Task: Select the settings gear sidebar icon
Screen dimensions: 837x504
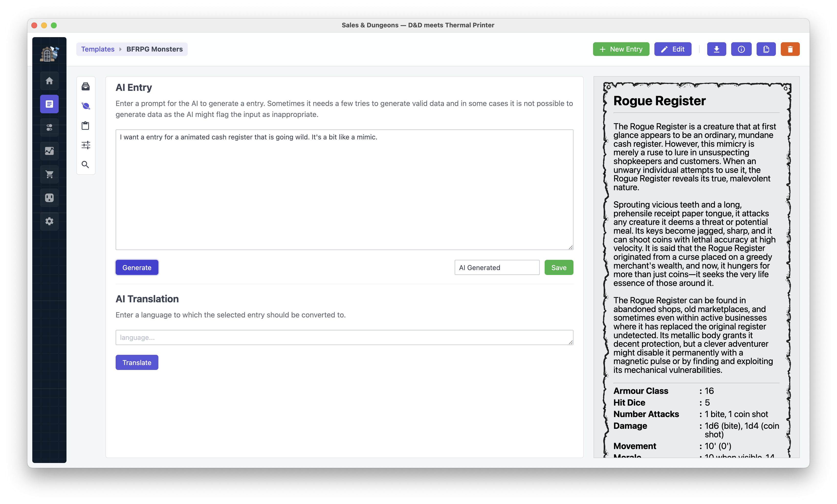Action: 50,221
